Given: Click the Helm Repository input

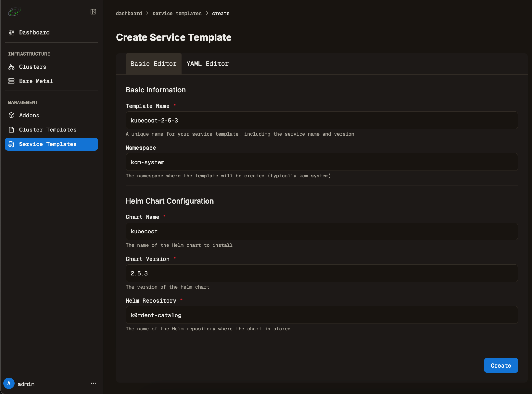Looking at the screenshot, I should (321, 315).
